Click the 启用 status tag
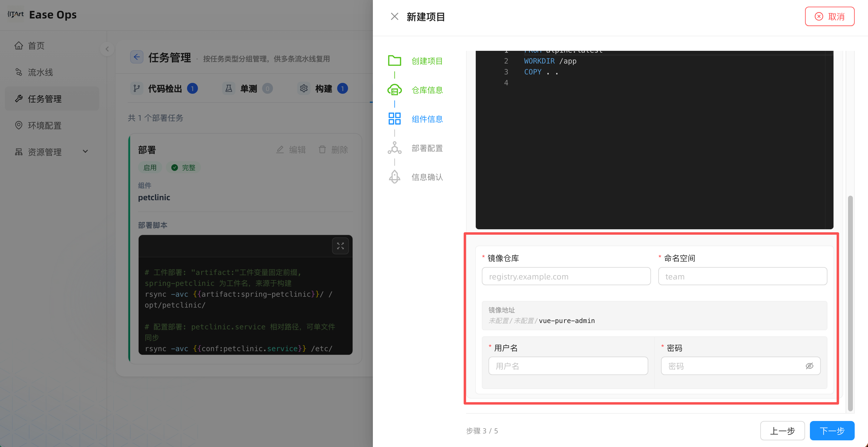The image size is (868, 447). (x=150, y=167)
